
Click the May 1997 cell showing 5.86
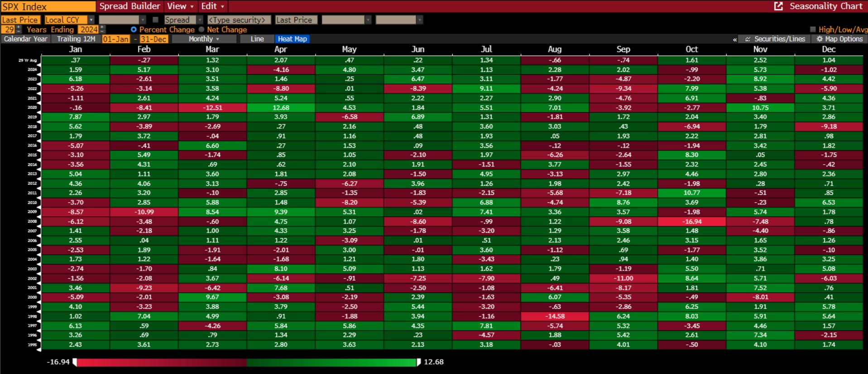point(349,326)
